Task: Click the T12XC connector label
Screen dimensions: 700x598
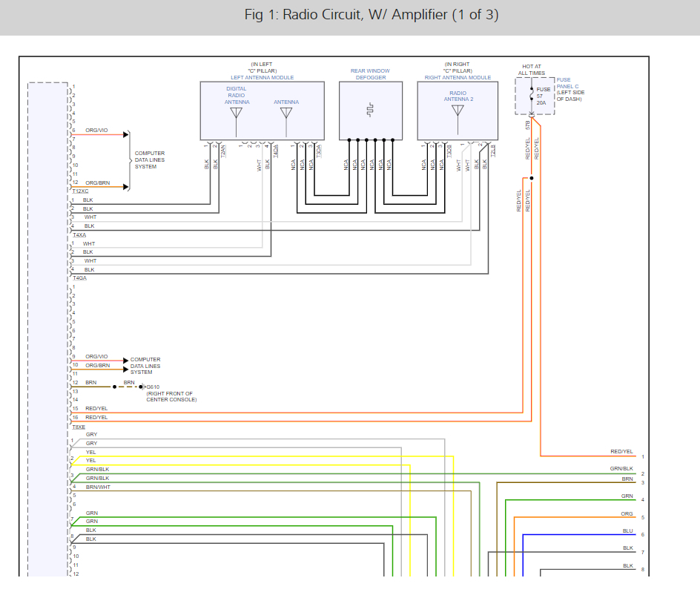Action: pyautogui.click(x=80, y=191)
